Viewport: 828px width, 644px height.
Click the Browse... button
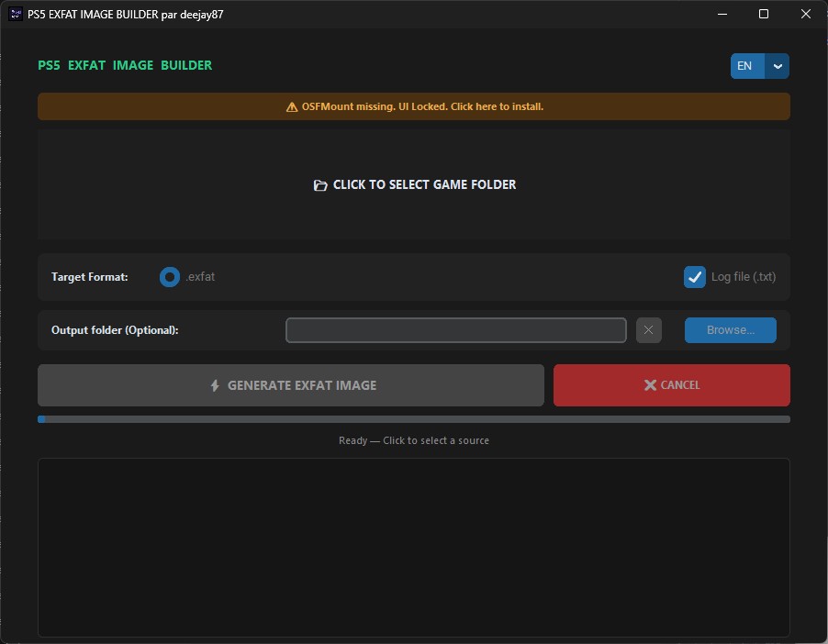click(731, 330)
